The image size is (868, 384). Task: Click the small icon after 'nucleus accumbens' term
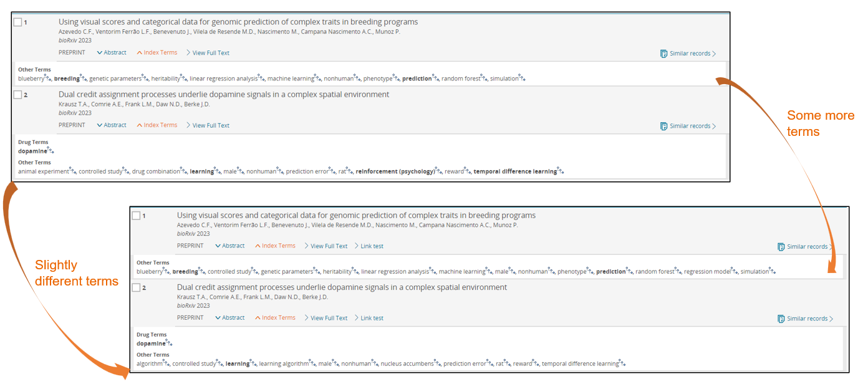[437, 363]
